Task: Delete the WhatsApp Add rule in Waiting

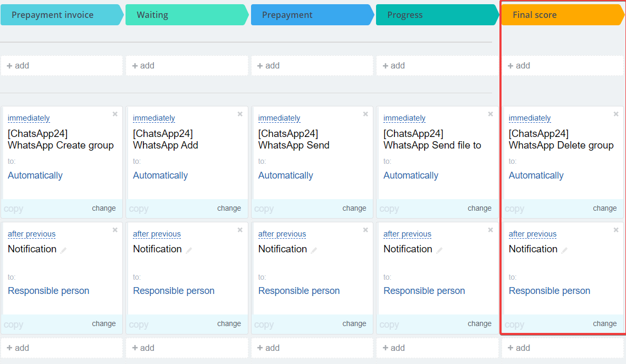Action: click(240, 114)
